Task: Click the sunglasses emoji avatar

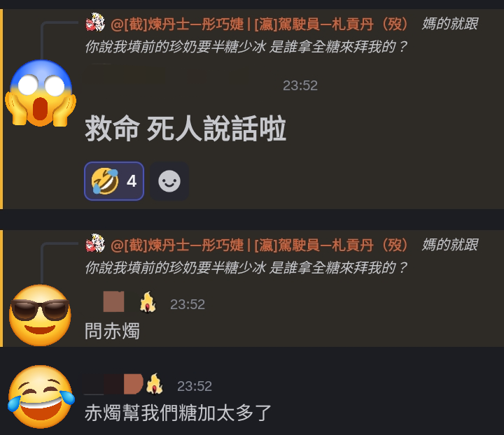Action: click(x=40, y=315)
